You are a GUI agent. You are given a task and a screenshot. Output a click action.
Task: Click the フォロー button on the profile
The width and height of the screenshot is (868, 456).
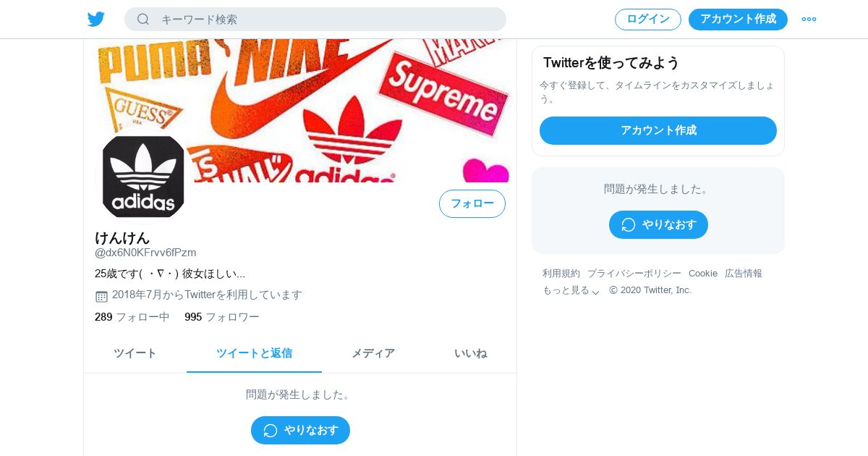click(472, 203)
